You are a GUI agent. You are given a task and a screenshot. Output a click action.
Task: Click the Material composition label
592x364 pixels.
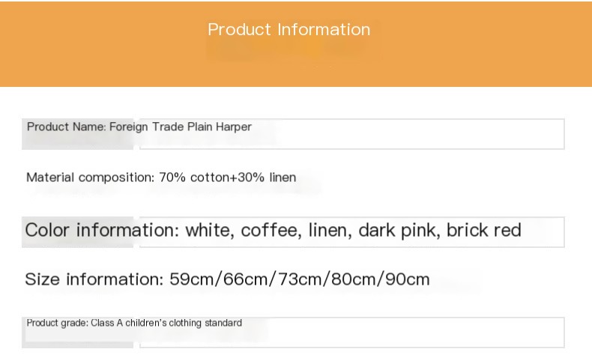(x=90, y=178)
